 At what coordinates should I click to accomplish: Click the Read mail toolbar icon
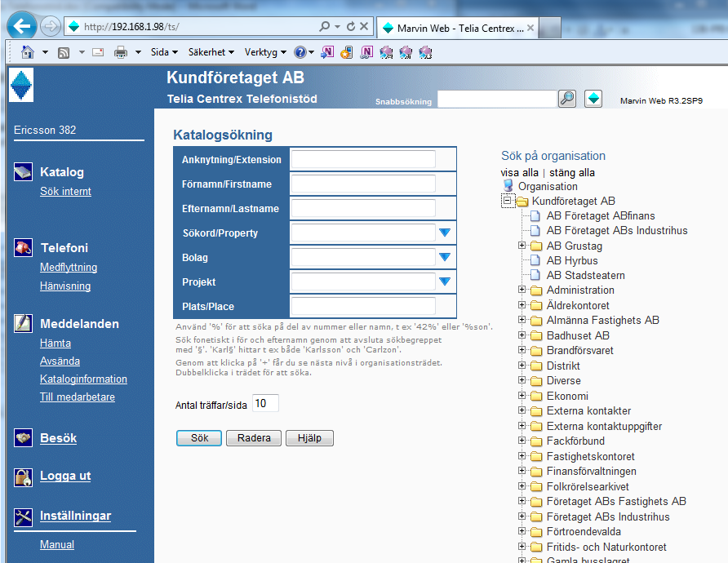pyautogui.click(x=98, y=52)
